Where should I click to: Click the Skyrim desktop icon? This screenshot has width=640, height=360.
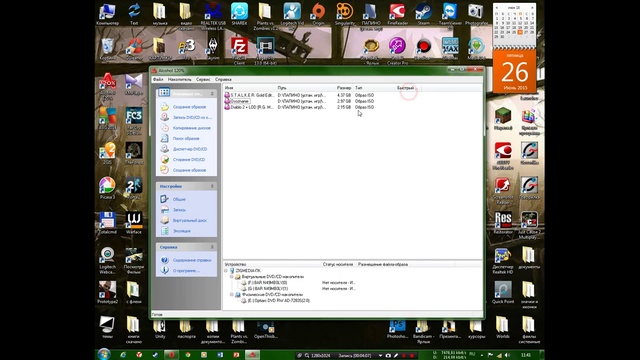tap(213, 49)
